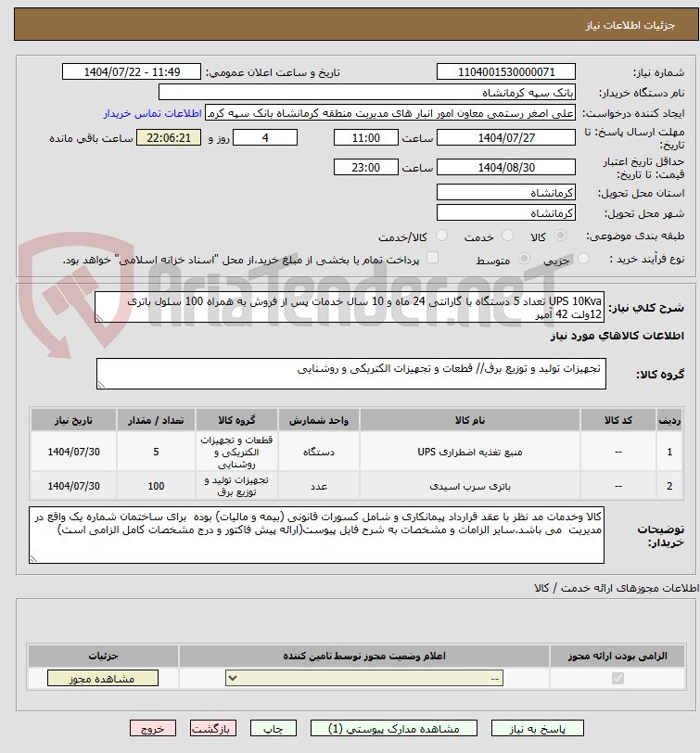Select the متوسط purchase type radio
This screenshot has width=700, height=753.
click(524, 259)
